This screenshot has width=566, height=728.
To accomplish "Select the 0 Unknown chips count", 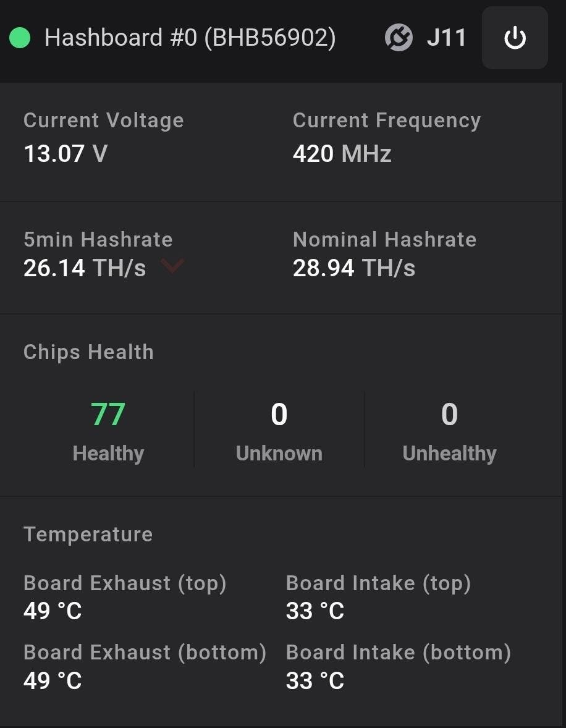I will [279, 415].
